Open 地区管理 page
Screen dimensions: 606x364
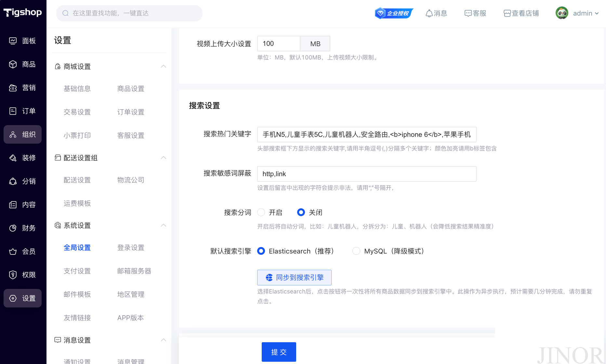pyautogui.click(x=131, y=294)
